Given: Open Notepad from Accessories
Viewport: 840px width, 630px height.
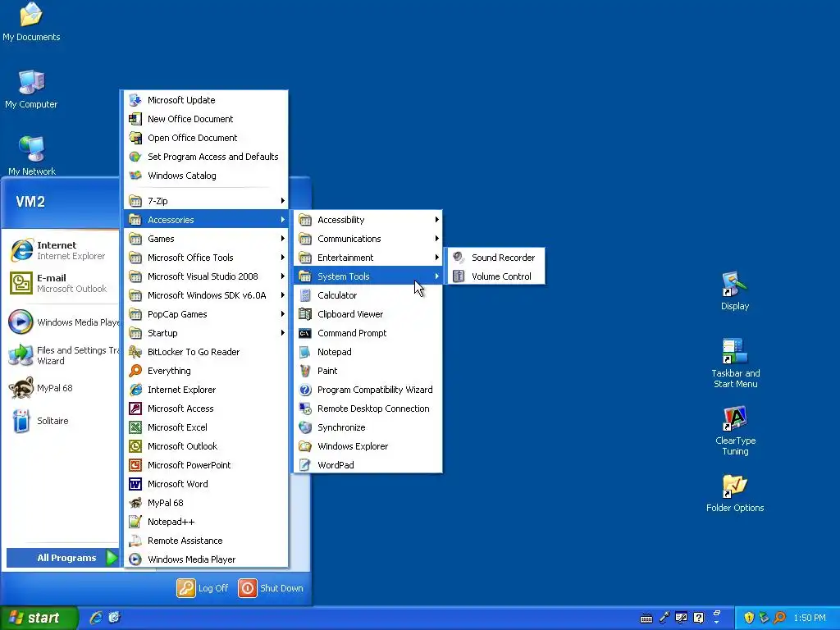Looking at the screenshot, I should 368,352.
